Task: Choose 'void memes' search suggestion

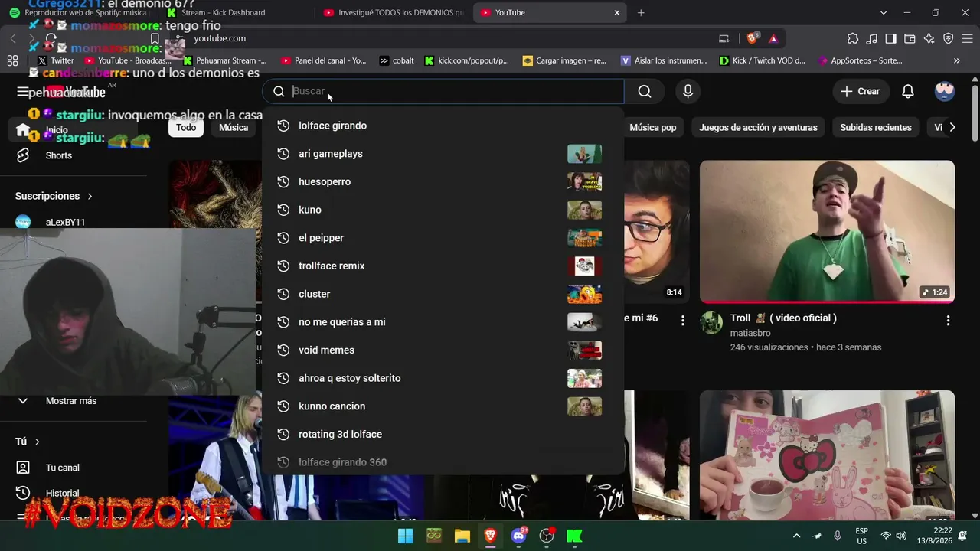Action: tap(443, 350)
